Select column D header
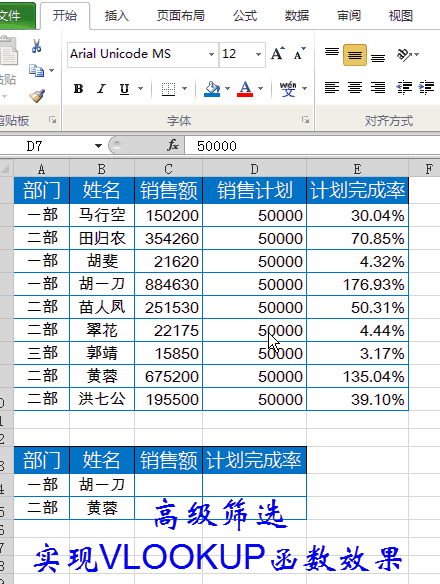Screen dimensions: 440x584 click(254, 169)
